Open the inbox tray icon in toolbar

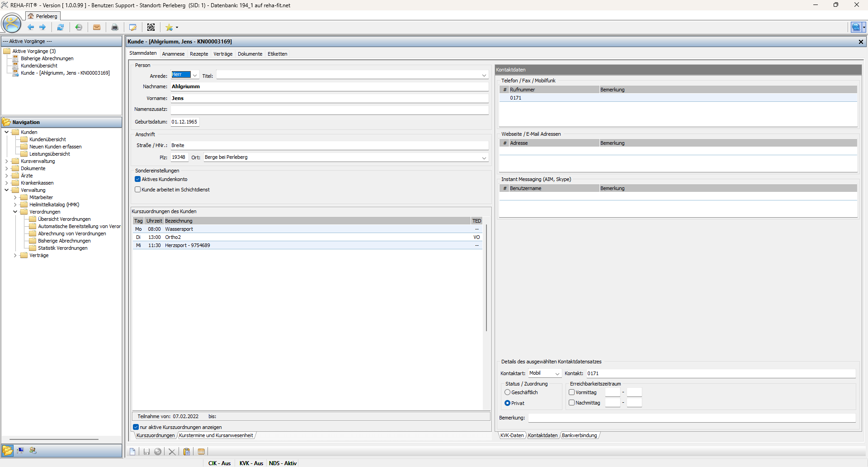click(x=97, y=27)
